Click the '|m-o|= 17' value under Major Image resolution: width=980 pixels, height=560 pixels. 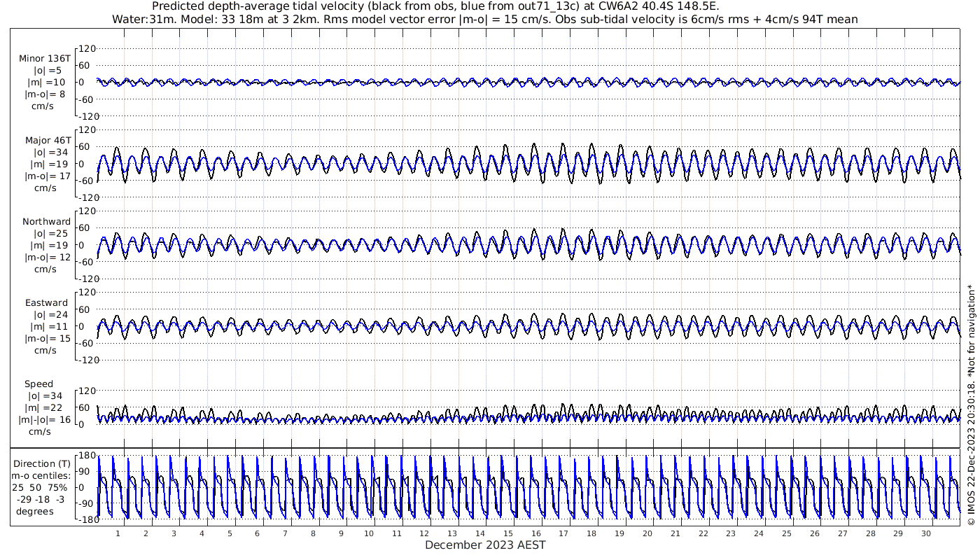pyautogui.click(x=48, y=176)
